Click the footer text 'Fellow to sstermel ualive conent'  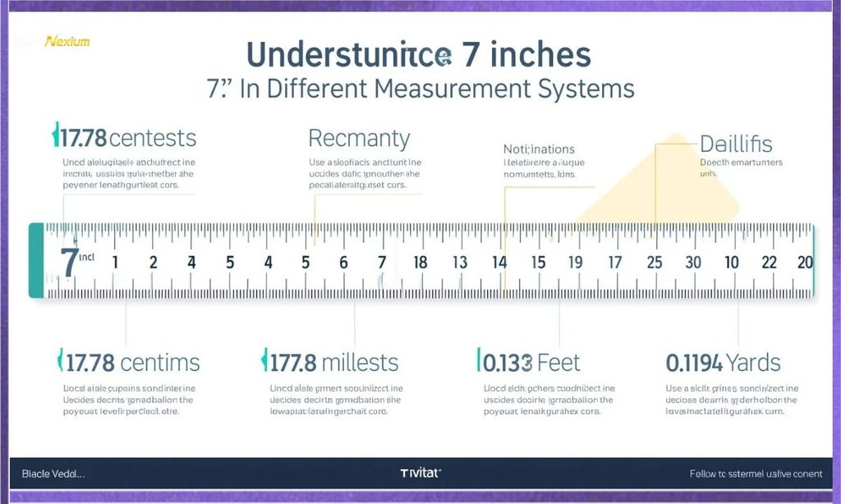756,474
